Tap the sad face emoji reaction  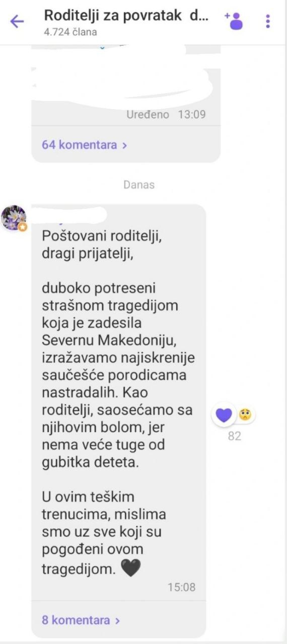click(x=245, y=415)
